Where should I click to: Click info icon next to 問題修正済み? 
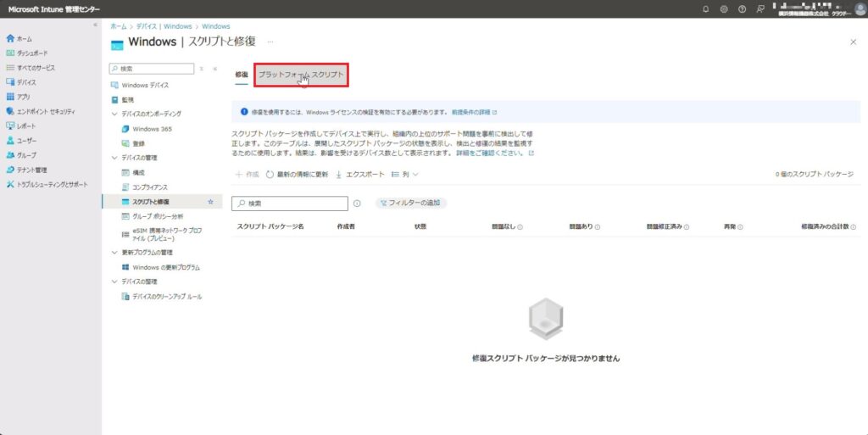tap(687, 227)
